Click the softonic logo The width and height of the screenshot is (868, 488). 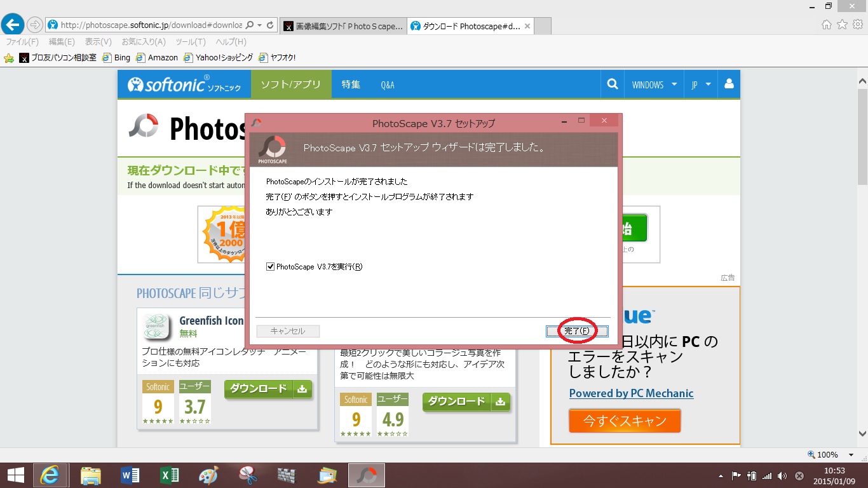(184, 85)
